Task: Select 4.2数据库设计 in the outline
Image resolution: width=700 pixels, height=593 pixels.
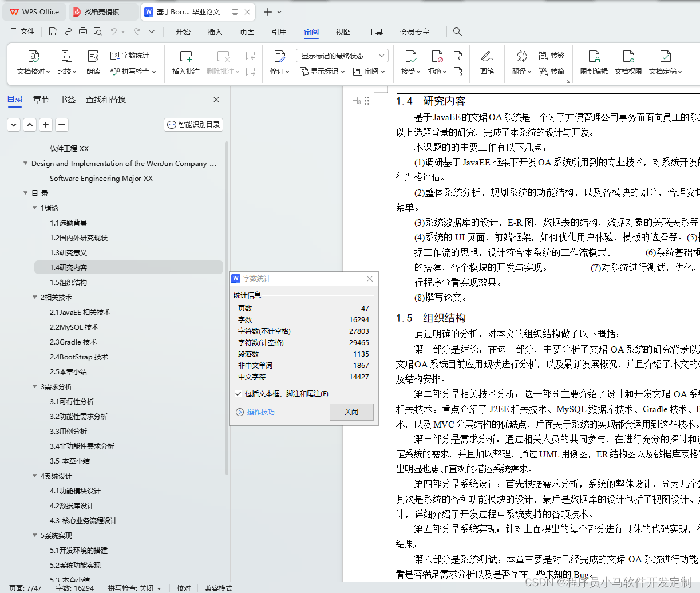Action: click(73, 505)
